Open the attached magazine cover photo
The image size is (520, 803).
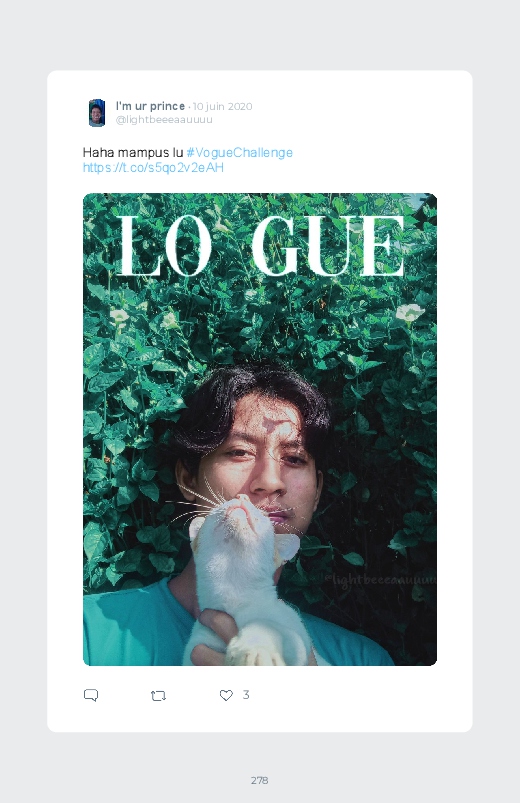(260, 429)
